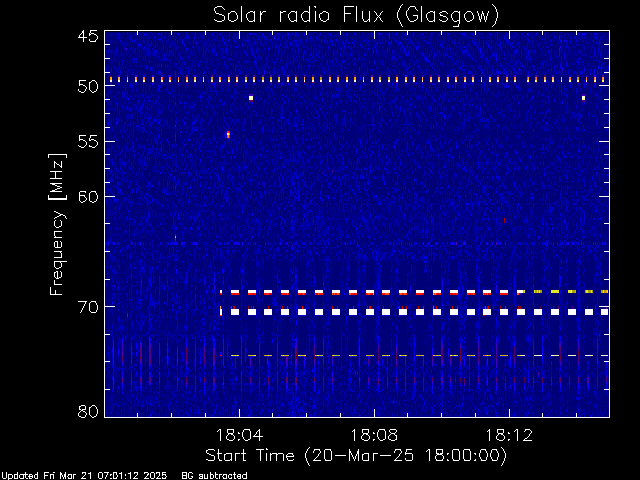640x480 pixels.
Task: Click the "Frequency [MHz]" axis label
Action: coord(57,224)
